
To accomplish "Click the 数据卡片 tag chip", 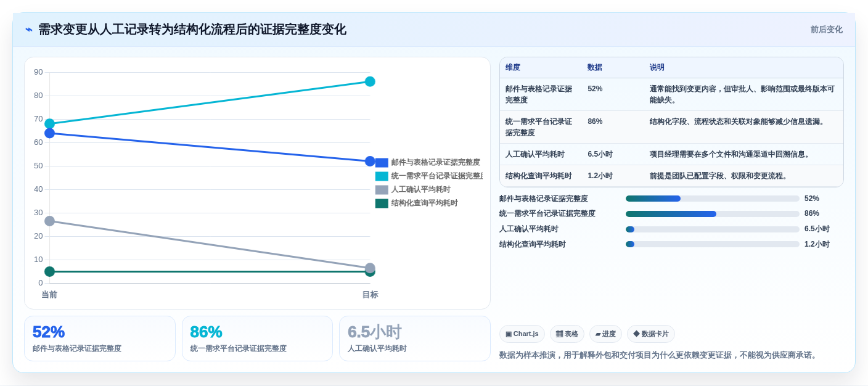I will [651, 334].
